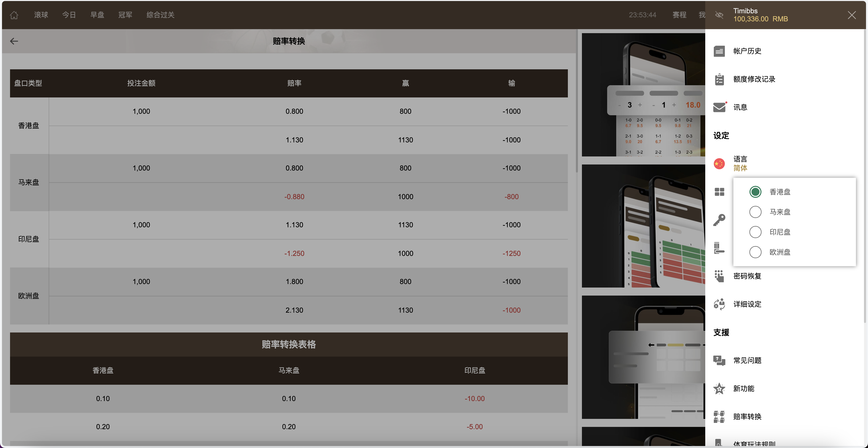Open 讯息 messages via the envelope icon
The height and width of the screenshot is (448, 868).
point(719,107)
